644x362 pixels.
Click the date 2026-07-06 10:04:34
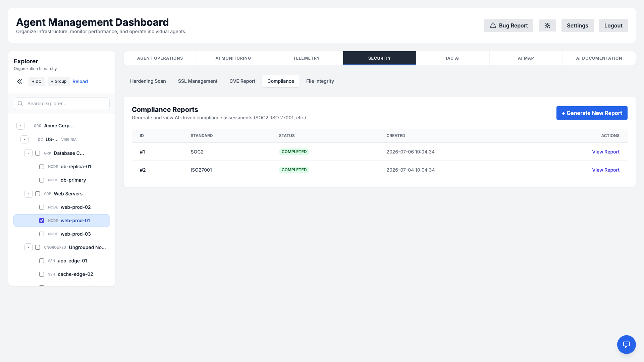(410, 152)
